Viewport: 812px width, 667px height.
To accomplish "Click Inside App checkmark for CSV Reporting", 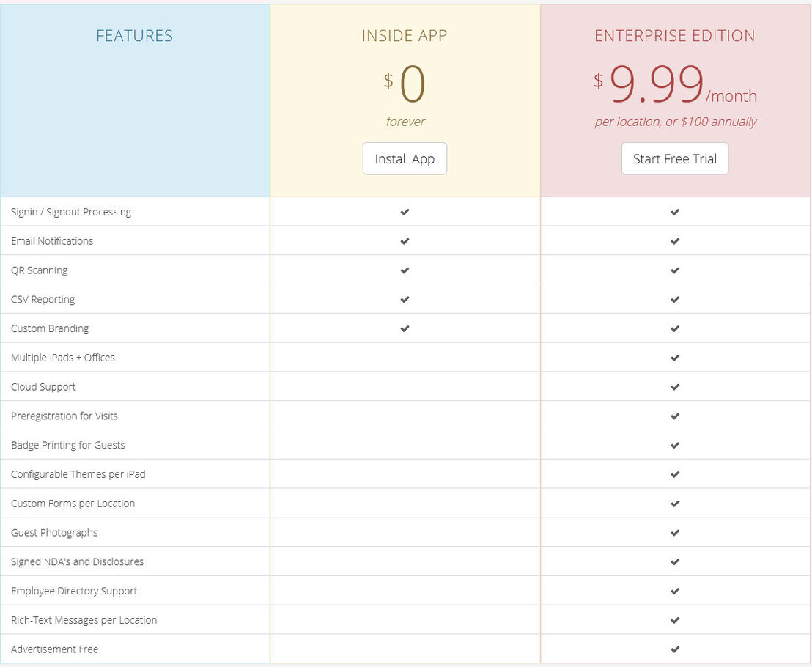I will click(405, 299).
